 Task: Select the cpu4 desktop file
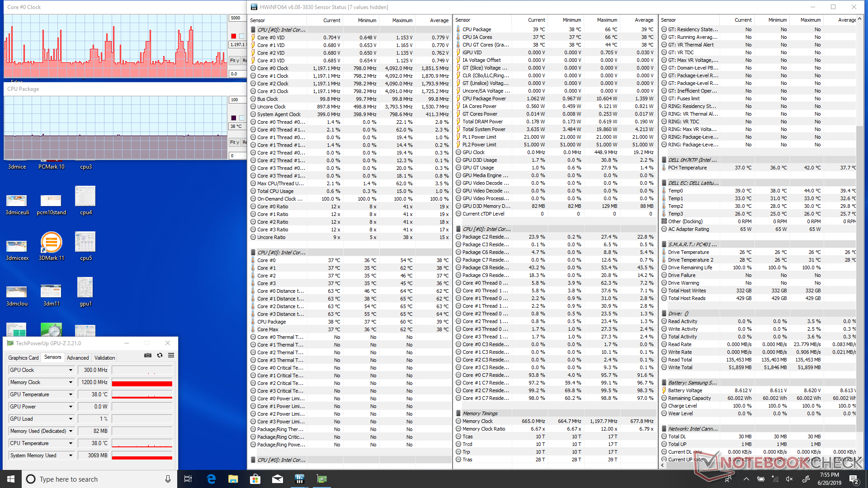[x=85, y=201]
